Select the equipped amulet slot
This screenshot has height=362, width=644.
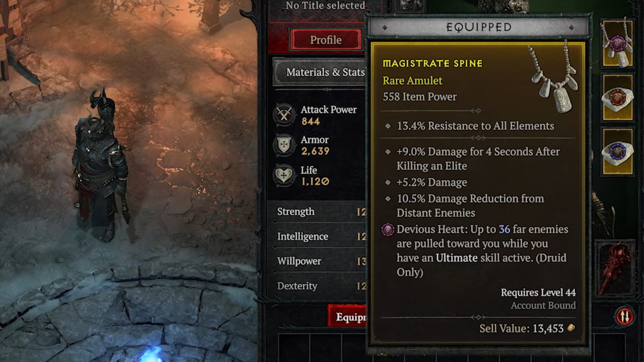point(618,43)
